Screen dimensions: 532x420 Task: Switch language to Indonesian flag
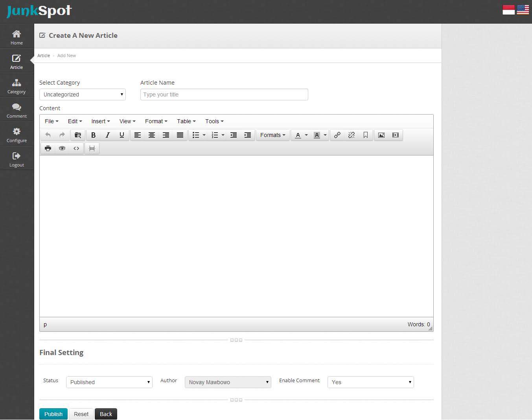click(508, 10)
